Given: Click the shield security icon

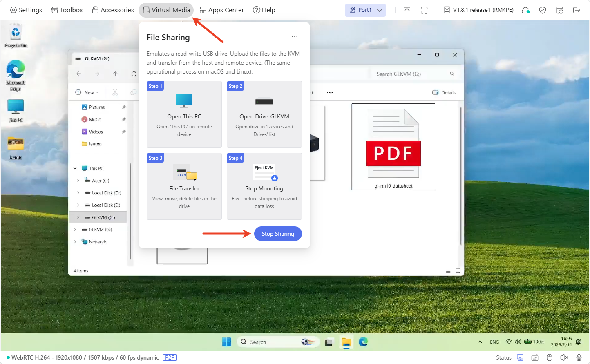Looking at the screenshot, I should click(x=543, y=10).
